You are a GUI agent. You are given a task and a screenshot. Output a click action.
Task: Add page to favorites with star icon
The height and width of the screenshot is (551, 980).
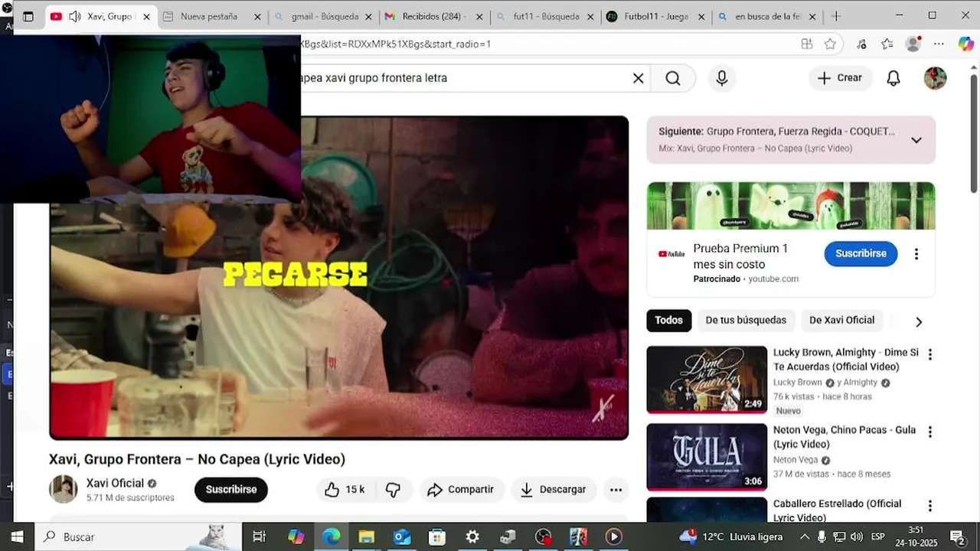830,44
